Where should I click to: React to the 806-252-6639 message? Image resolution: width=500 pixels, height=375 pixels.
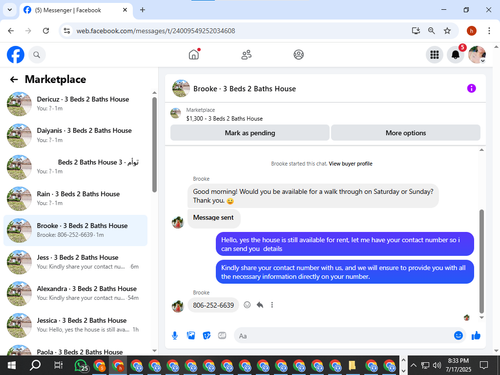click(x=247, y=305)
